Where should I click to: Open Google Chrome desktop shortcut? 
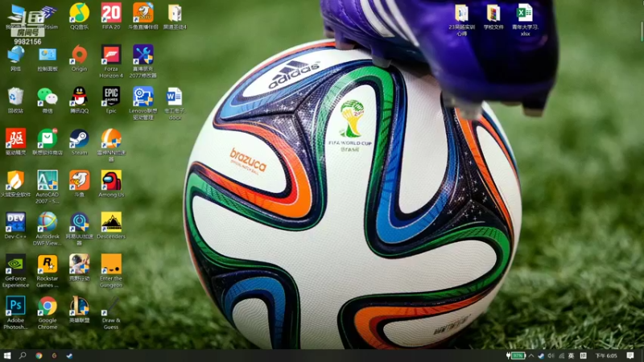click(x=47, y=313)
